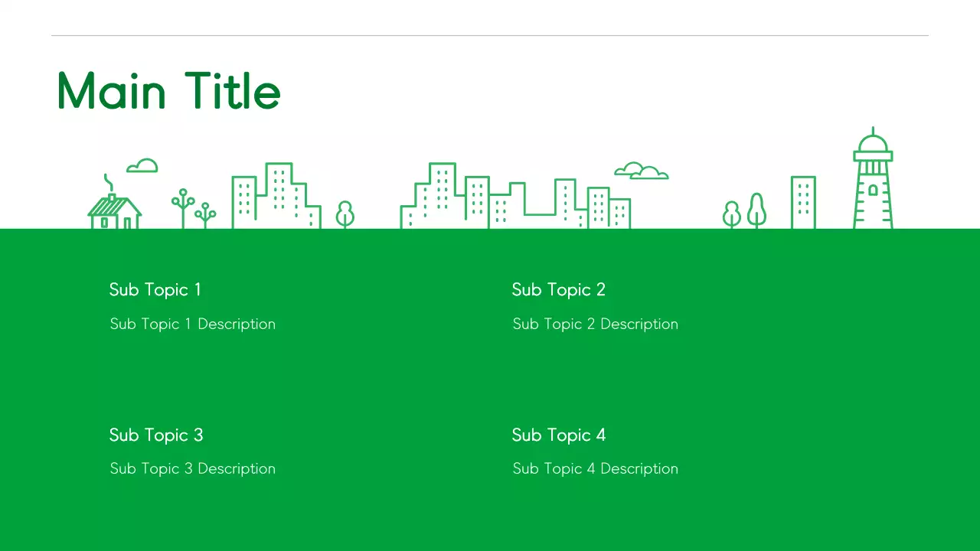Click the Sub Topic 1 heading
Screen dimensions: 980x551
pyautogui.click(x=155, y=289)
